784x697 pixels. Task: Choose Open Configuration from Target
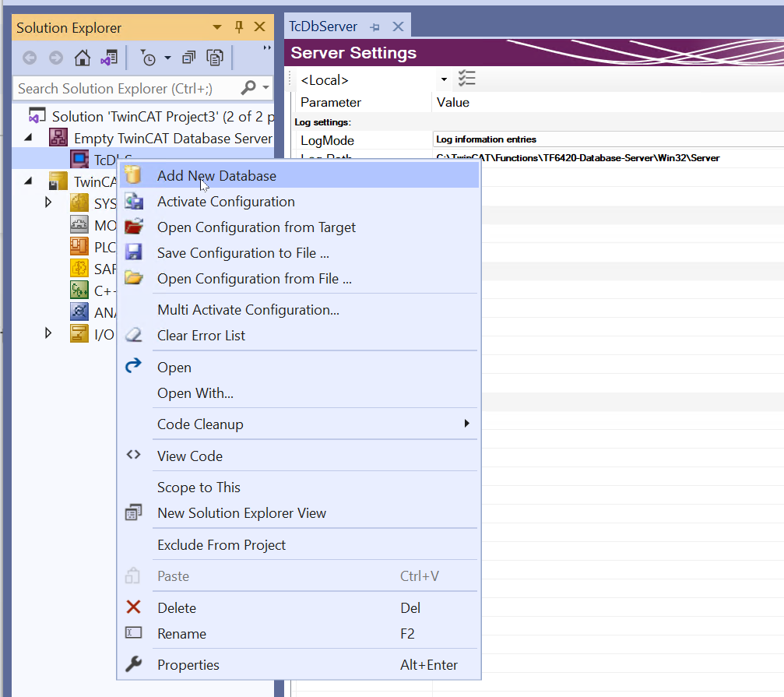299,227
